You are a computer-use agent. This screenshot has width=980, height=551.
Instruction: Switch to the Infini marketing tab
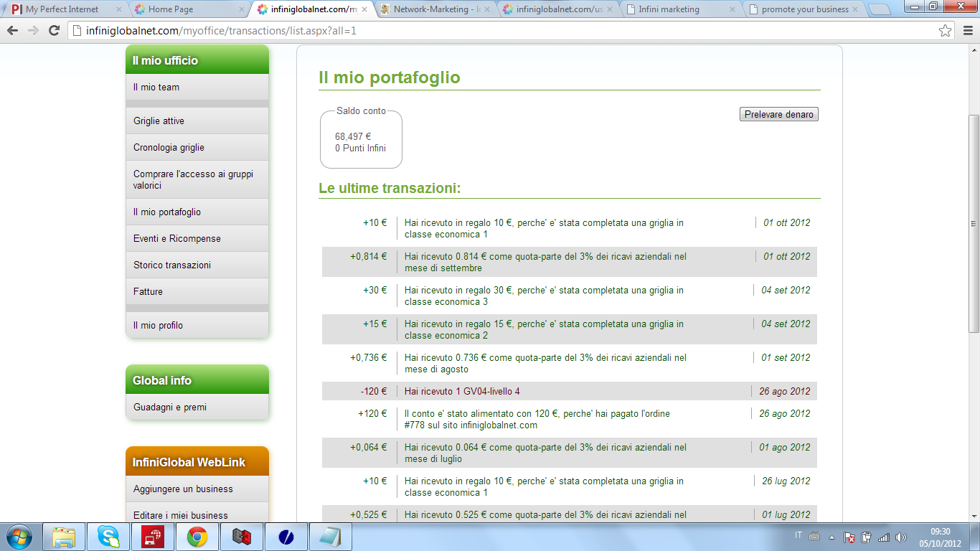click(673, 9)
